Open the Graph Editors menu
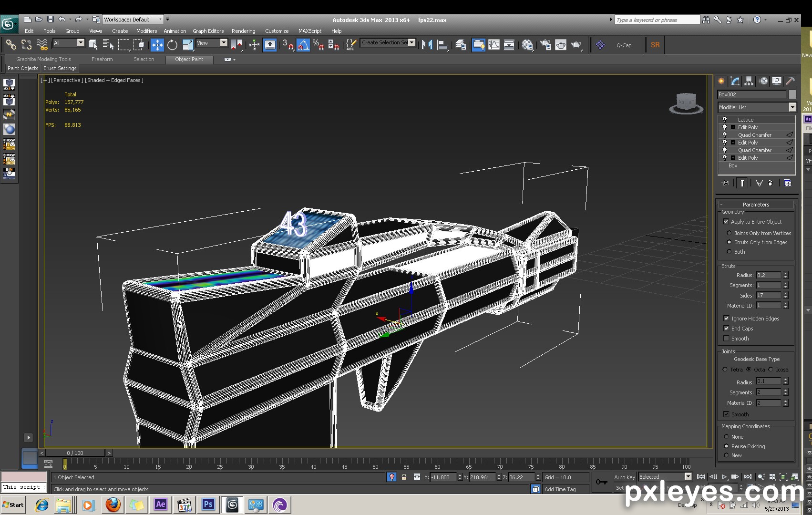This screenshot has width=812, height=515. click(208, 31)
